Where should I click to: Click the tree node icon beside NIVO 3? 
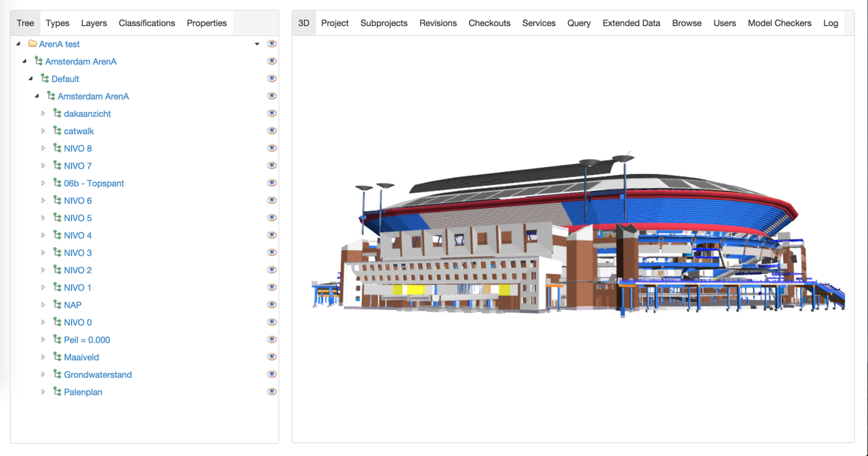pos(57,252)
